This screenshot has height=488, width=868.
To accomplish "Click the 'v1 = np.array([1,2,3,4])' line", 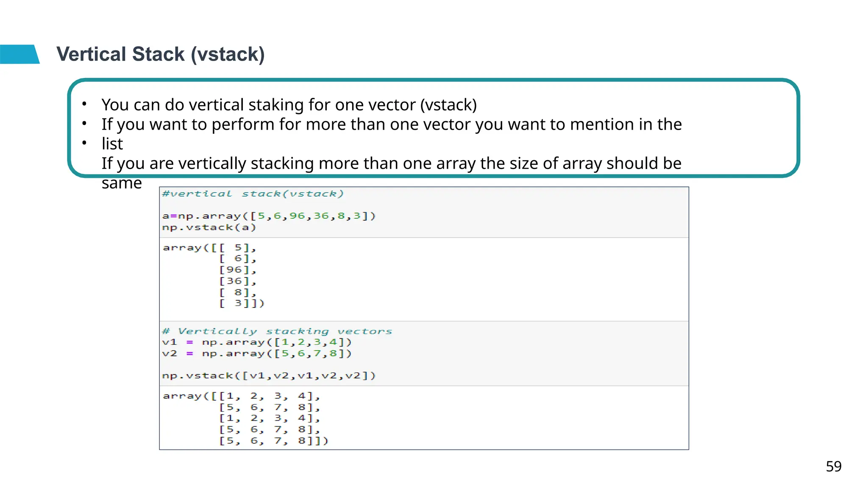I will point(257,342).
